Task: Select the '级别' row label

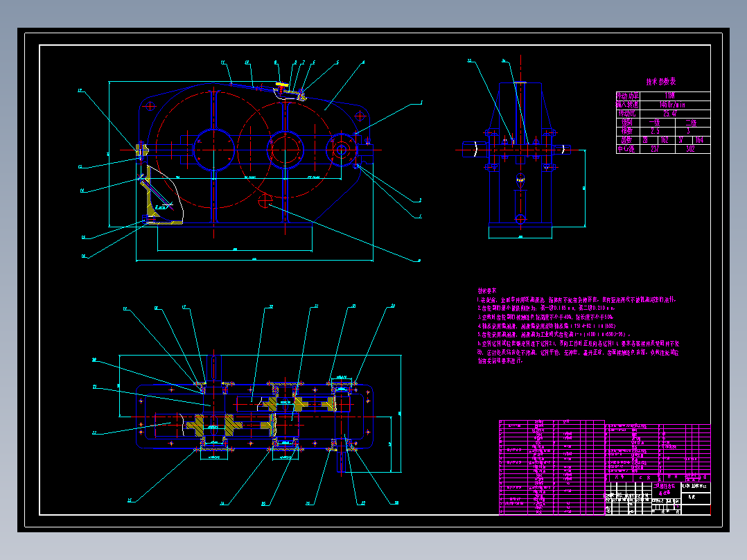Action: [628, 123]
